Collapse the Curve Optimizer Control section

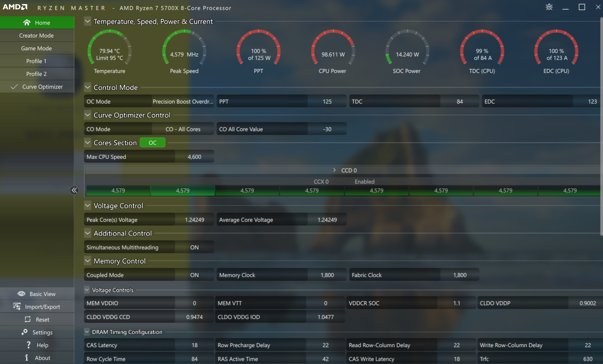[88, 115]
